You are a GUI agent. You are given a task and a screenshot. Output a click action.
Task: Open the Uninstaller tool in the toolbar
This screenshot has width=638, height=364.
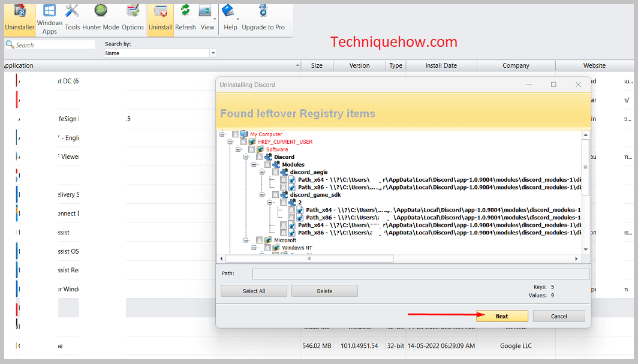(x=20, y=19)
